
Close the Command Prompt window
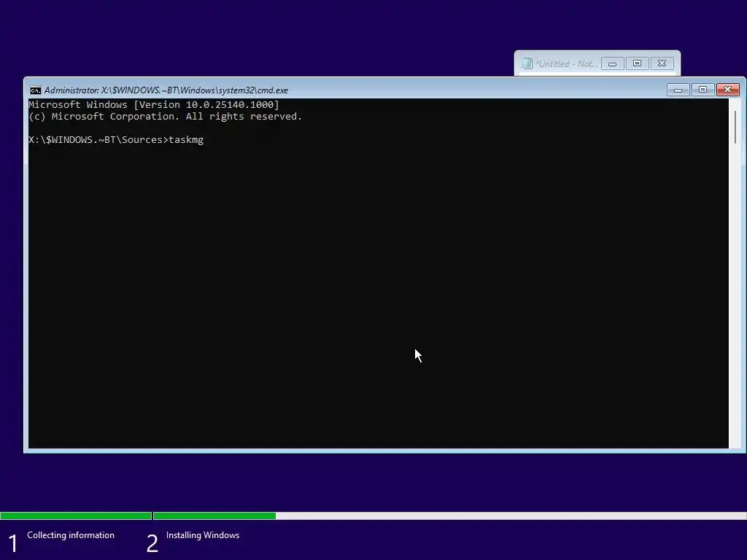(x=727, y=90)
